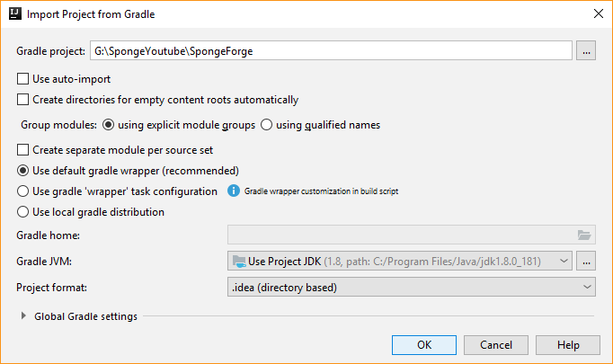Click the info icon beside wrapper task configuration

click(233, 191)
